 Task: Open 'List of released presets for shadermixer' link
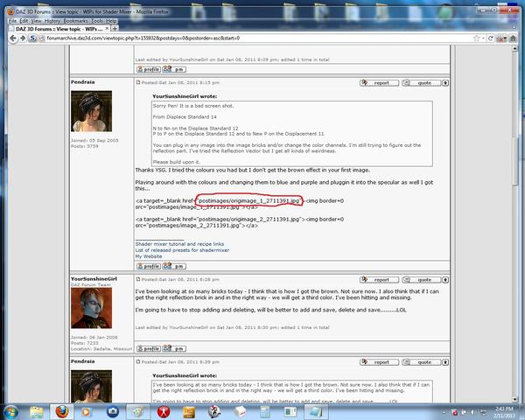[182, 250]
